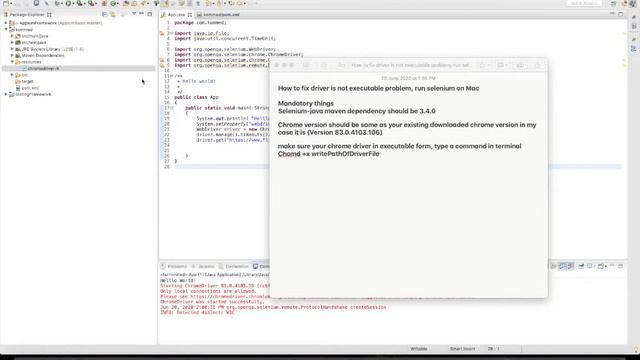Expand the src/test/java folder
This screenshot has width=640, height=360.
pos(12,42)
